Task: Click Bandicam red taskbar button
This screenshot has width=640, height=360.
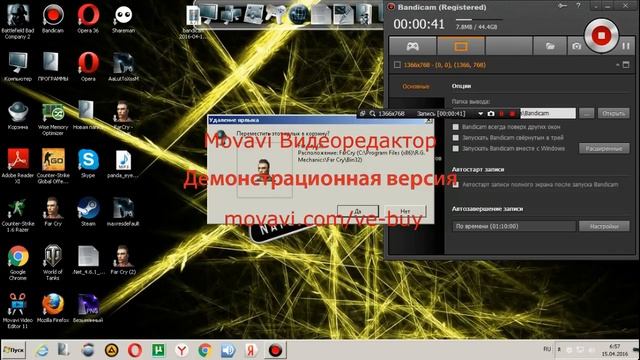Action: pos(275,350)
